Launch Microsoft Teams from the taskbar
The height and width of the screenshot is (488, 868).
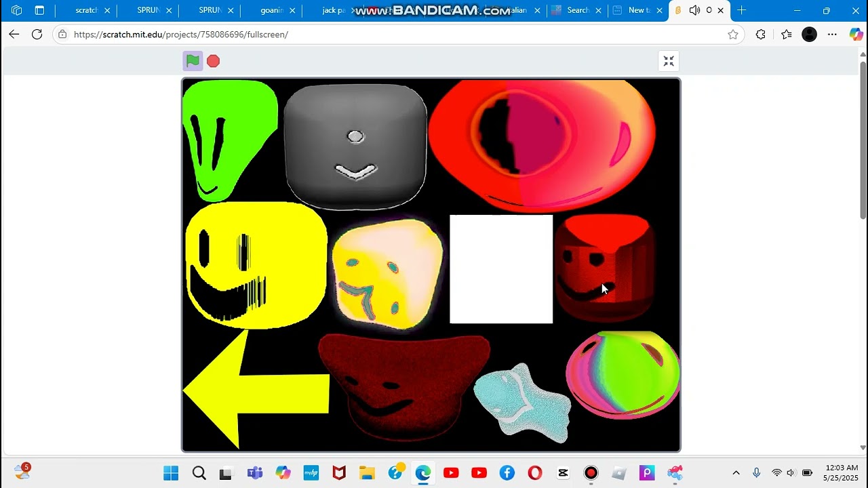click(x=255, y=473)
